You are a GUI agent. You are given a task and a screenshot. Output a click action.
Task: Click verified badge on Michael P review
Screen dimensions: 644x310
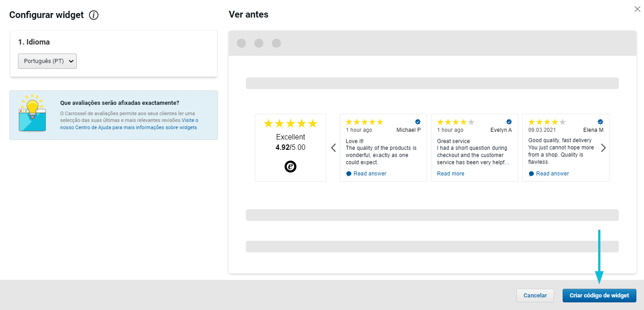pyautogui.click(x=417, y=122)
